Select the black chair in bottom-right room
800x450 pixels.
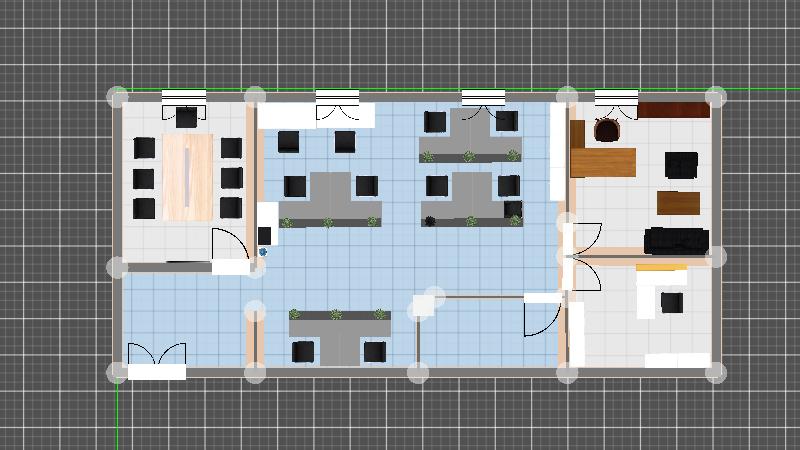click(x=671, y=302)
